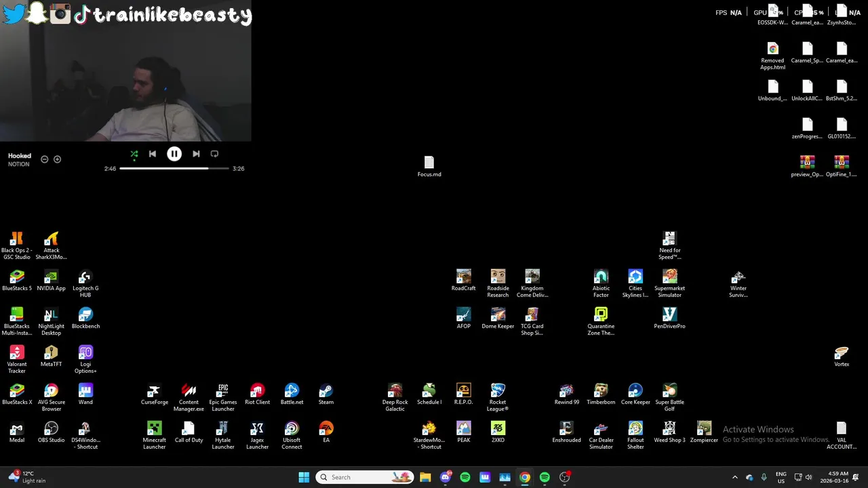
Task: Open the ENG US language switcher
Action: coord(781,477)
